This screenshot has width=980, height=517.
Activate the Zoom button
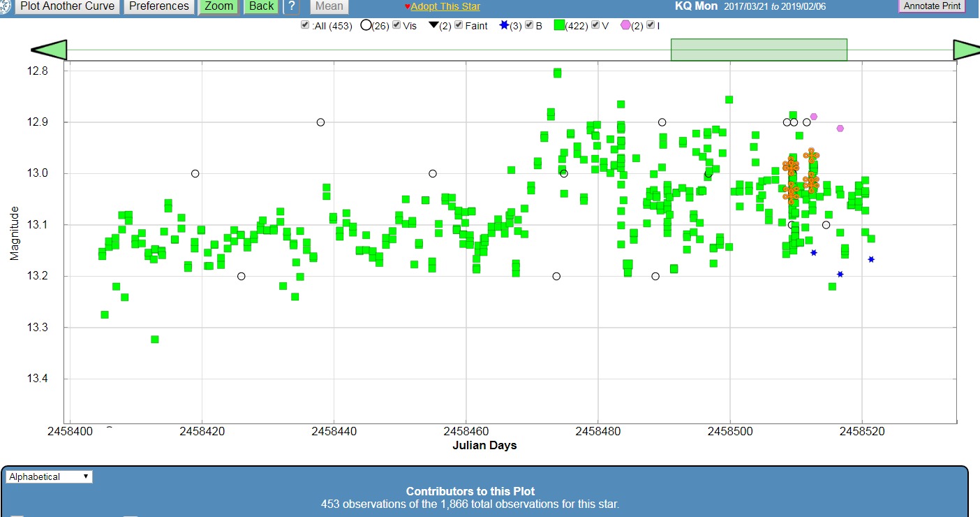click(x=219, y=7)
